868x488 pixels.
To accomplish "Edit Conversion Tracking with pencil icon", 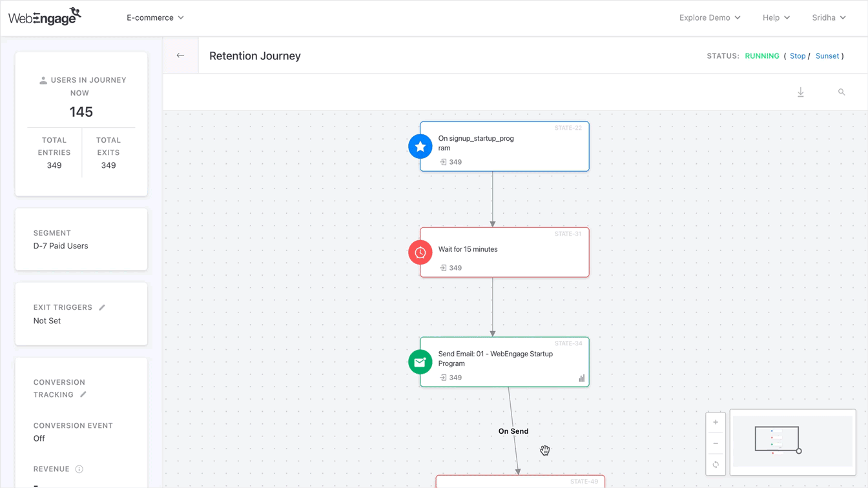I will click(x=83, y=394).
